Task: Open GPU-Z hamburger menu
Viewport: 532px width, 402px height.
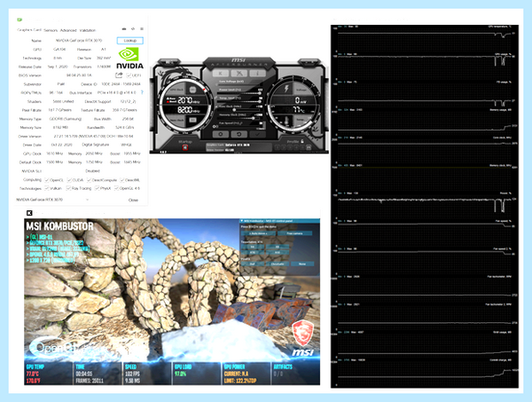Action: click(x=142, y=29)
